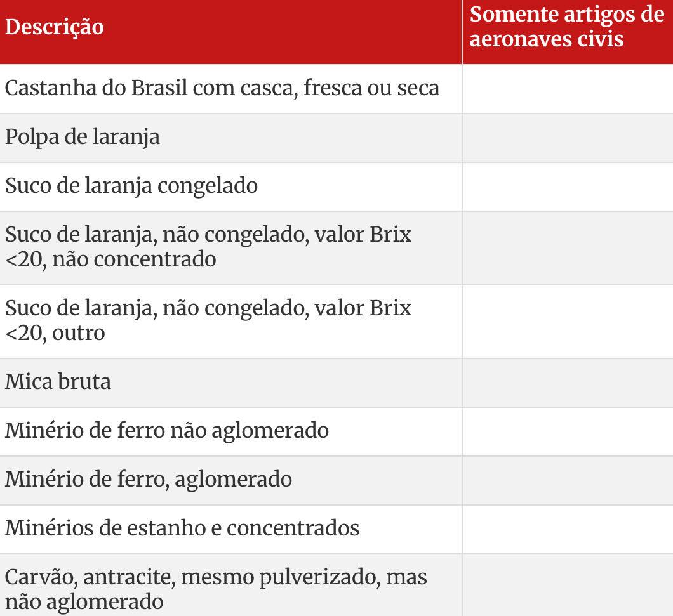The height and width of the screenshot is (616, 673).
Task: Select Suco de laranja Brix <20, não concentrado
Action: pyautogui.click(x=208, y=247)
